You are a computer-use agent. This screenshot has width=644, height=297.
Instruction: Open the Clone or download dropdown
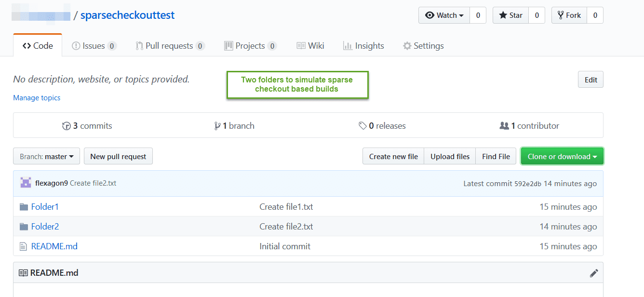coord(562,156)
